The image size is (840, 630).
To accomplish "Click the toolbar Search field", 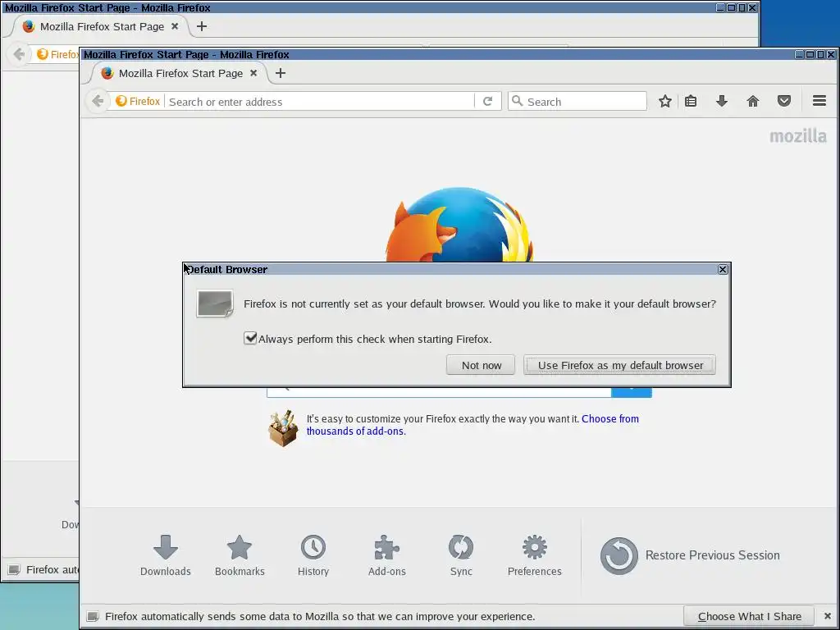I will click(x=577, y=101).
